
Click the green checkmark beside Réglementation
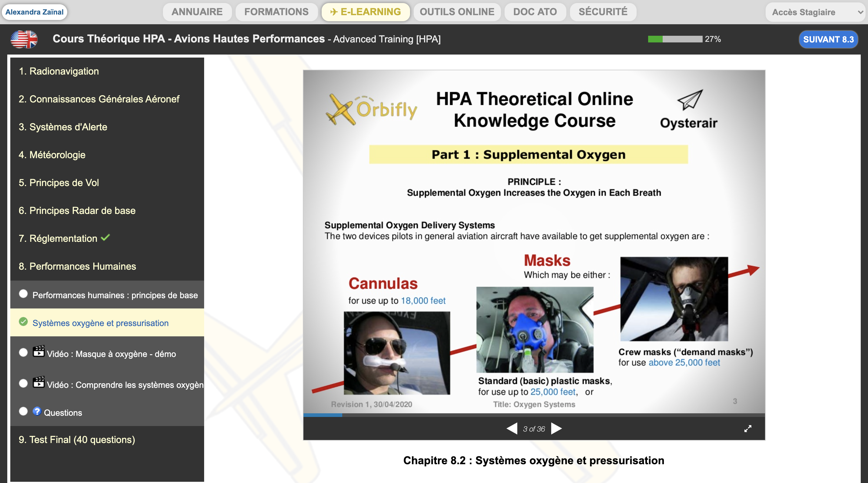click(105, 238)
